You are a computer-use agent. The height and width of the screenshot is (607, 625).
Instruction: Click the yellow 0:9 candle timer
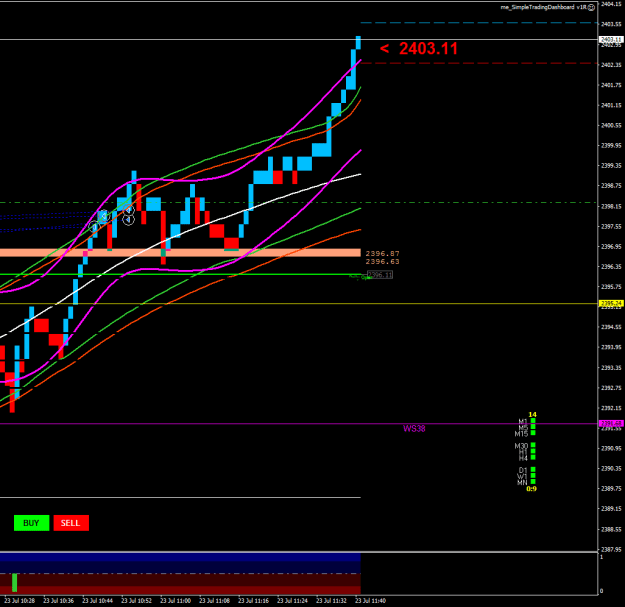(532, 489)
